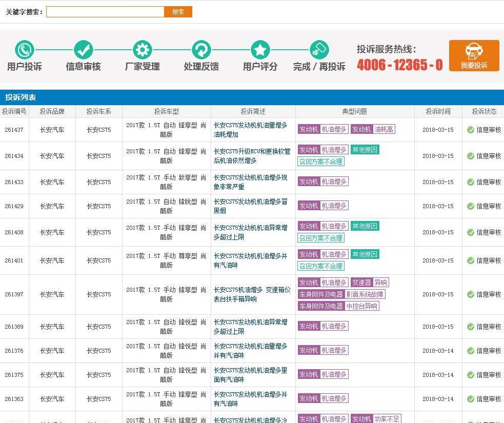Open complaint 机油增多现象非常严重

250,182
